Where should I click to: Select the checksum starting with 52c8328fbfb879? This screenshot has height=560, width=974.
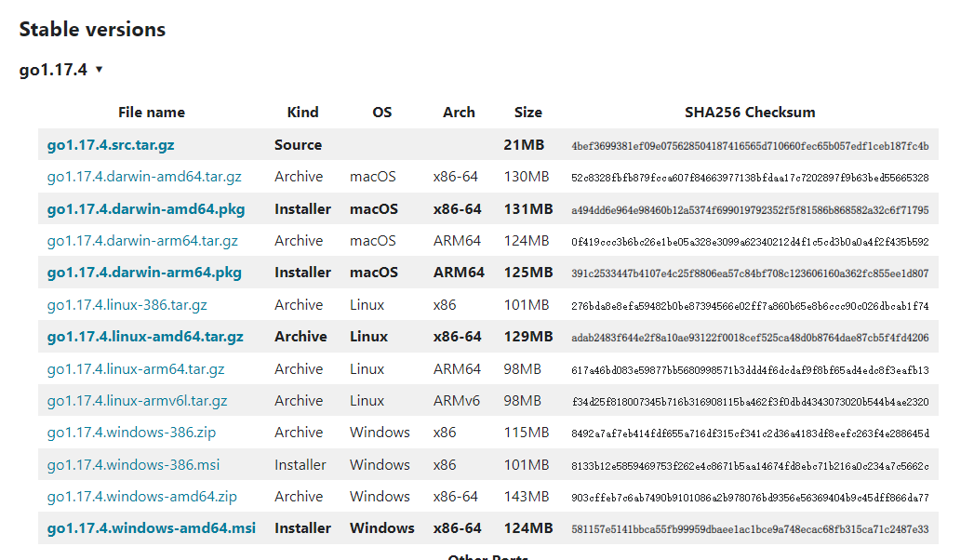750,178
